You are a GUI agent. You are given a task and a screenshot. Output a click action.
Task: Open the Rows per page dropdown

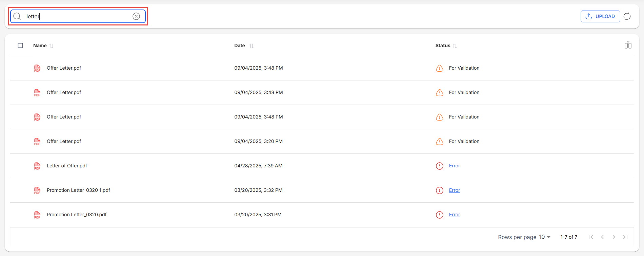(545, 237)
